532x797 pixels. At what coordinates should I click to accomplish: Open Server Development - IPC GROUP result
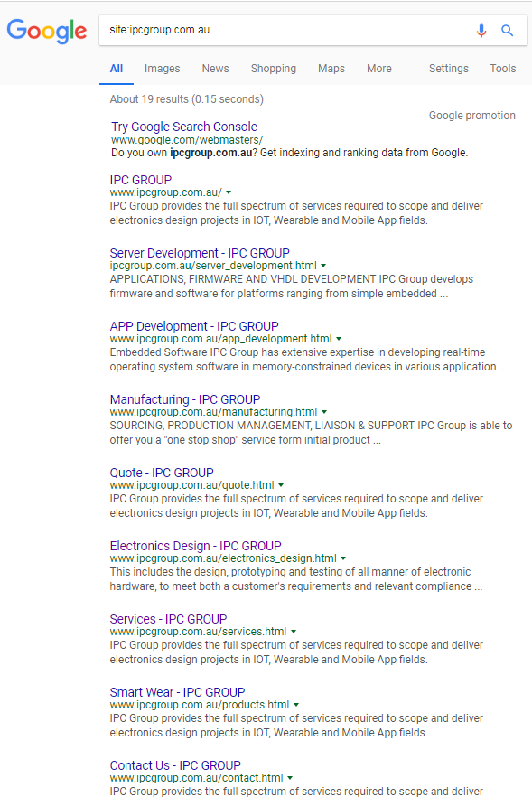[200, 253]
